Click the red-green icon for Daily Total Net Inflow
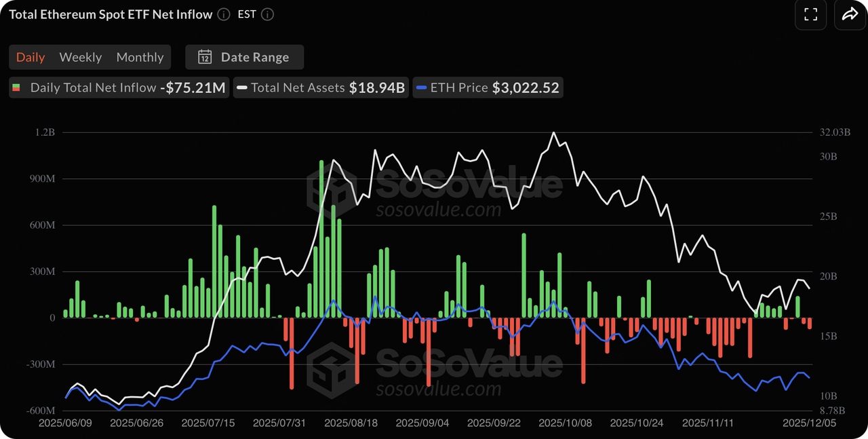Image resolution: width=868 pixels, height=439 pixels. pos(17,88)
